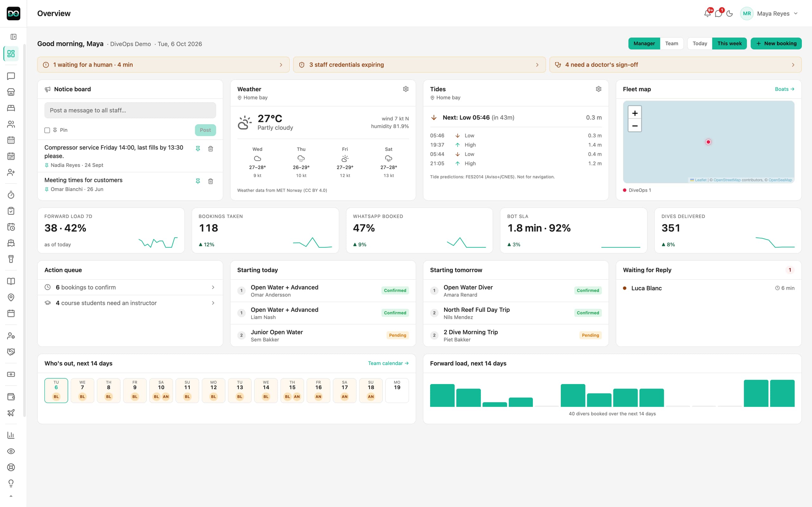Screen dimensions: 812x507
Task: Select the This week tab
Action: click(x=729, y=43)
